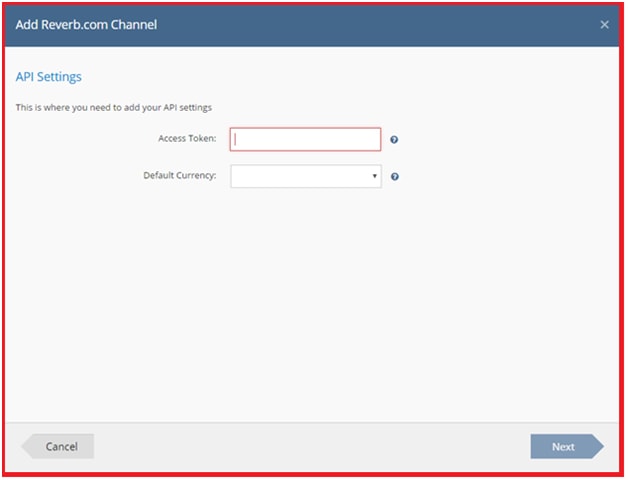
Task: Close the Add Reverb.com Channel dialog
Action: [x=604, y=25]
